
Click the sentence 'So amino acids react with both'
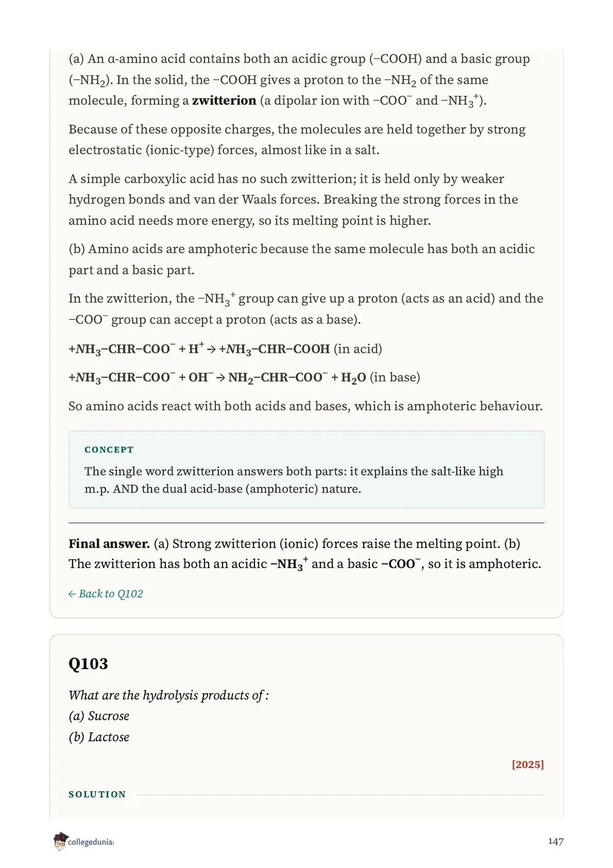[x=305, y=406]
